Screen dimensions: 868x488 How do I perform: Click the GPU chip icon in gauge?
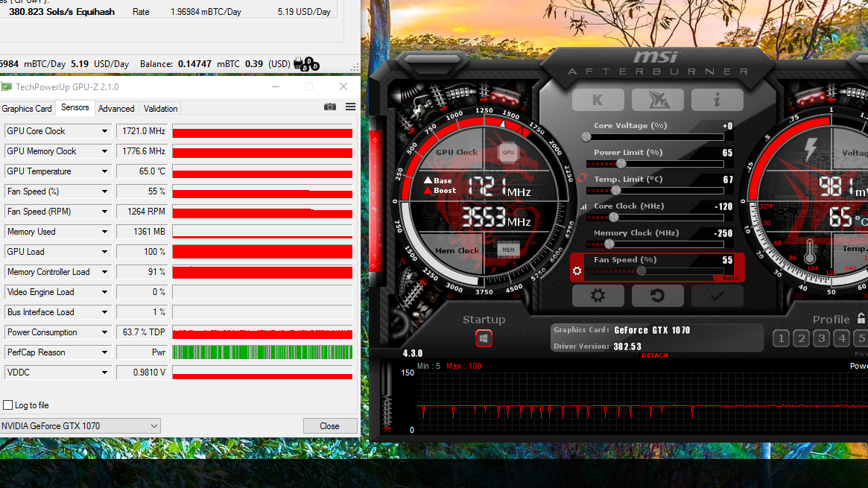pyautogui.click(x=508, y=152)
